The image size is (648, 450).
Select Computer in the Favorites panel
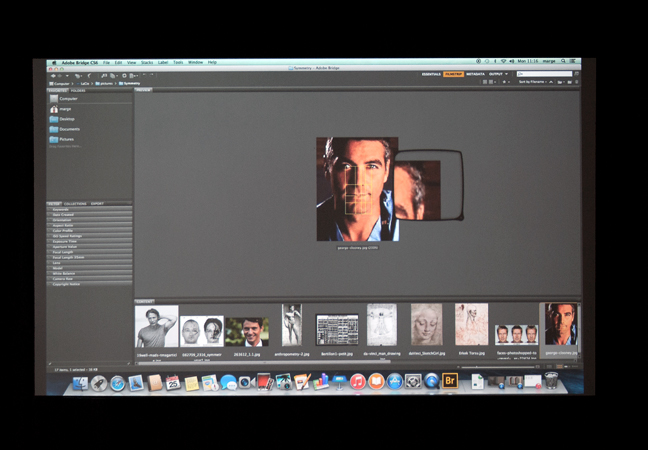(x=67, y=99)
